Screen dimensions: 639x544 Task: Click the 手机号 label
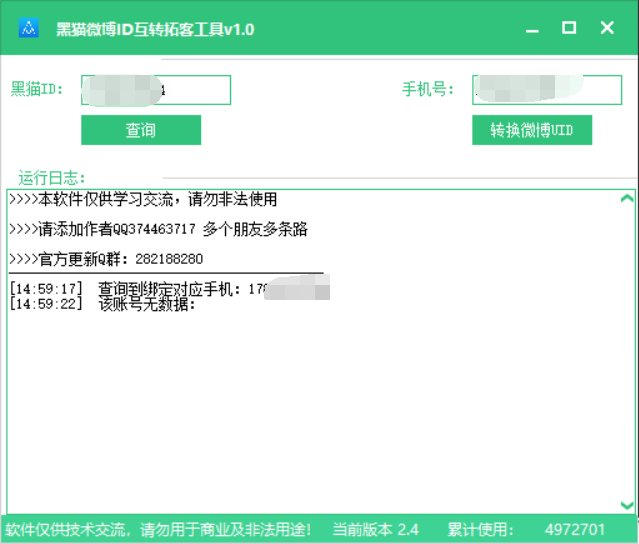tap(428, 90)
